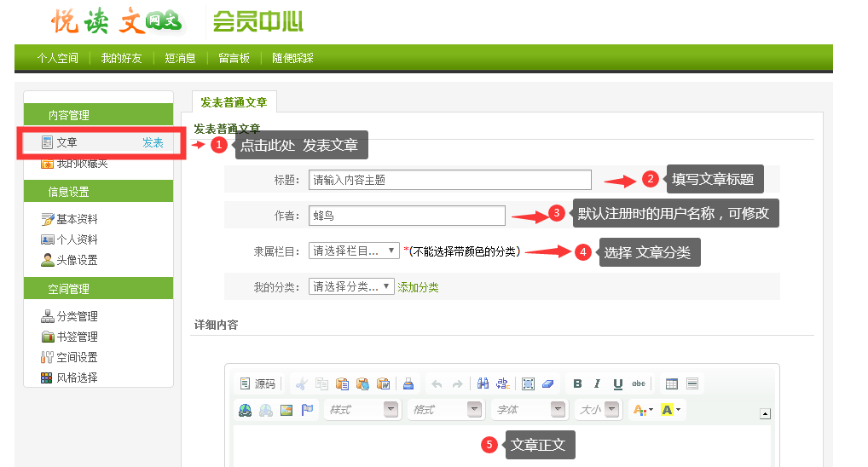Open the text color picker
868x467 pixels.
tap(641, 410)
